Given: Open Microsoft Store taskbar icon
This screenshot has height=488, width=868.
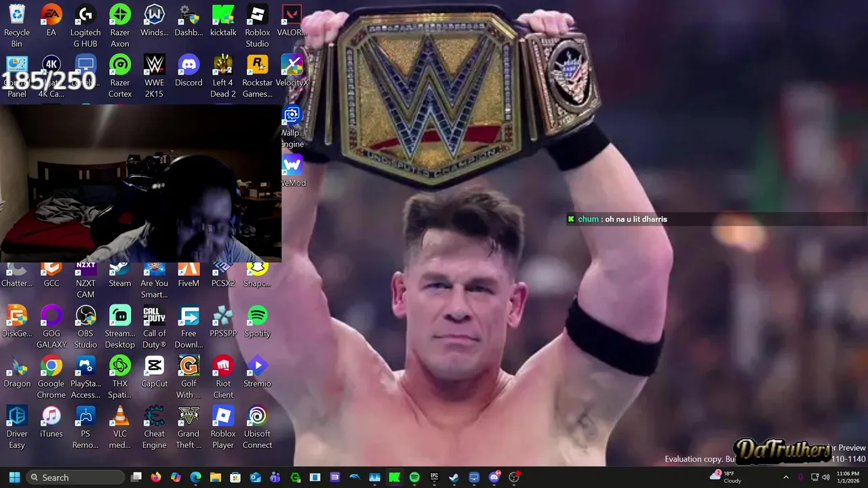Looking at the screenshot, I should click(235, 477).
